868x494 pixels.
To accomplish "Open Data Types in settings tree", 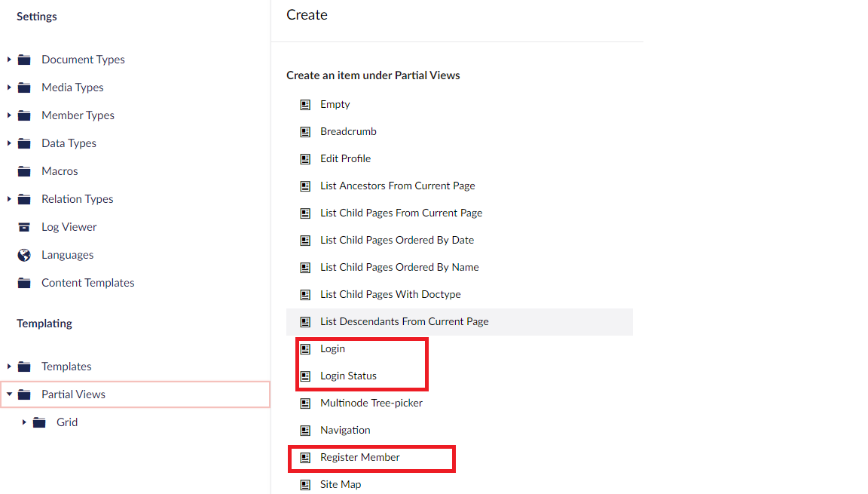I will coord(69,143).
